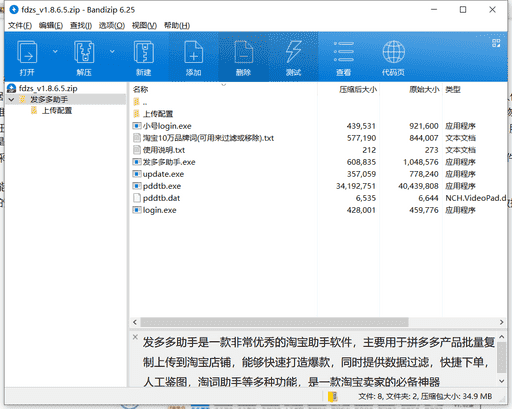Select the pddtb.dat file
Image resolution: width=512 pixels, height=409 pixels.
click(x=161, y=198)
